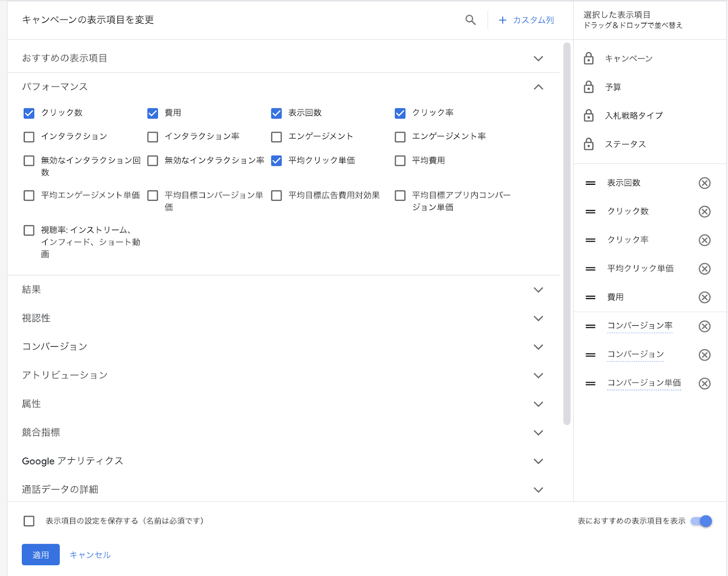Select コンバージョン率 label in selected list
The height and width of the screenshot is (576, 728).
pyautogui.click(x=640, y=326)
